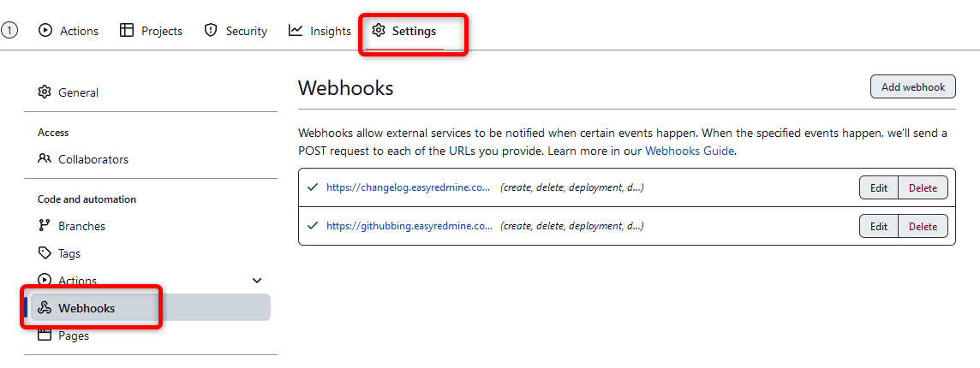The width and height of the screenshot is (980, 368).
Task: Open the githubbing.easyredmine webhook URL
Action: pyautogui.click(x=409, y=226)
